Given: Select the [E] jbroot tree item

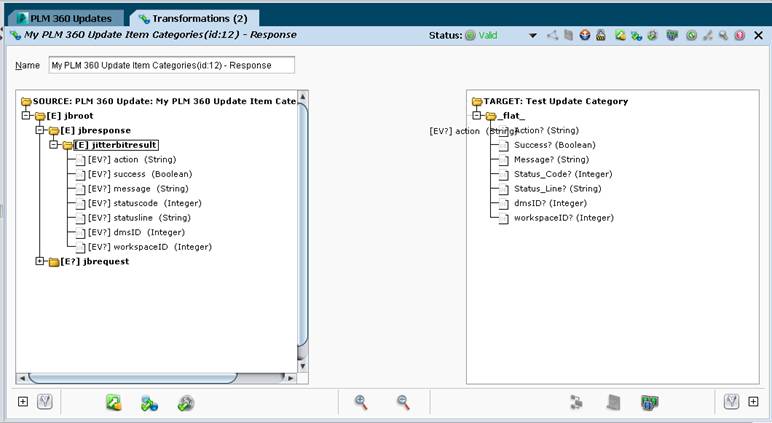Looking at the screenshot, I should point(64,116).
